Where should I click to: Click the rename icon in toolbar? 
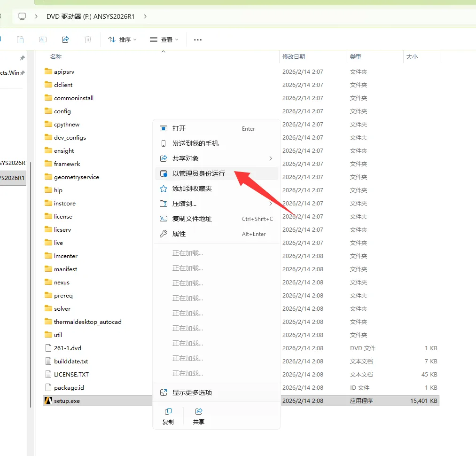click(43, 39)
